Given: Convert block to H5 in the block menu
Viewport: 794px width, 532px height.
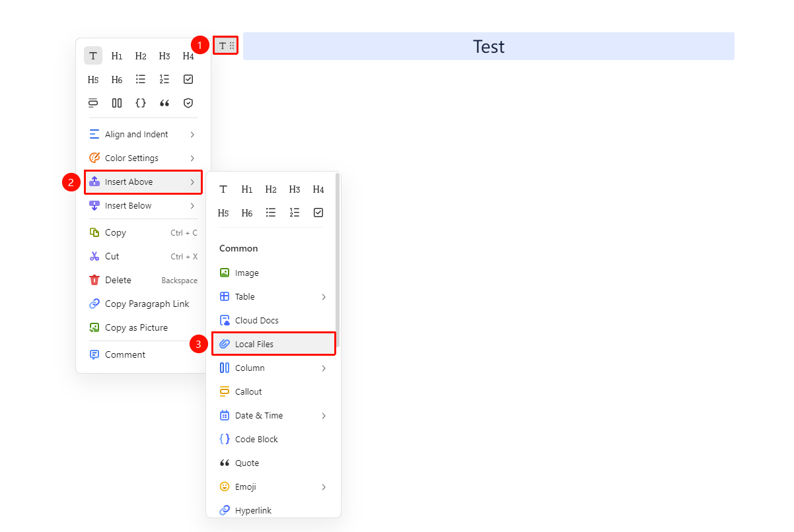Looking at the screenshot, I should [x=93, y=79].
